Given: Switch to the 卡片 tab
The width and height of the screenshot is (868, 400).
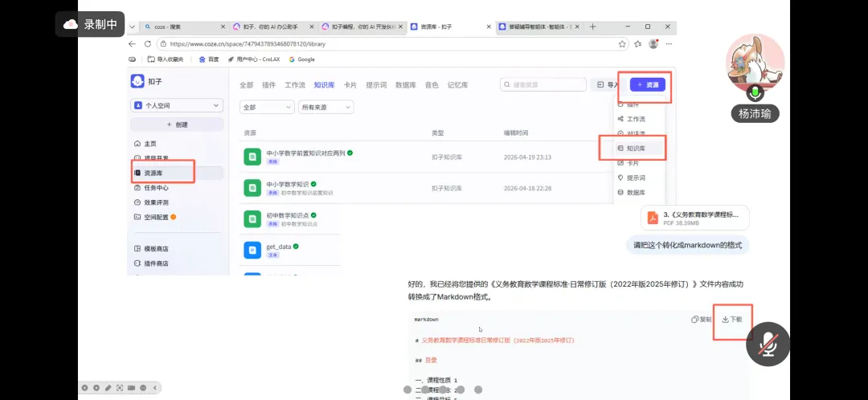Looking at the screenshot, I should [x=350, y=85].
